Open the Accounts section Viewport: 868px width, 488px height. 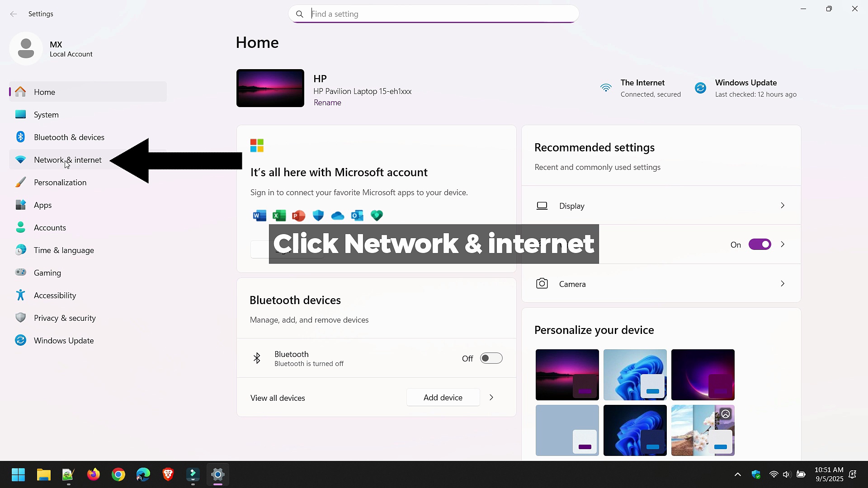click(88, 228)
